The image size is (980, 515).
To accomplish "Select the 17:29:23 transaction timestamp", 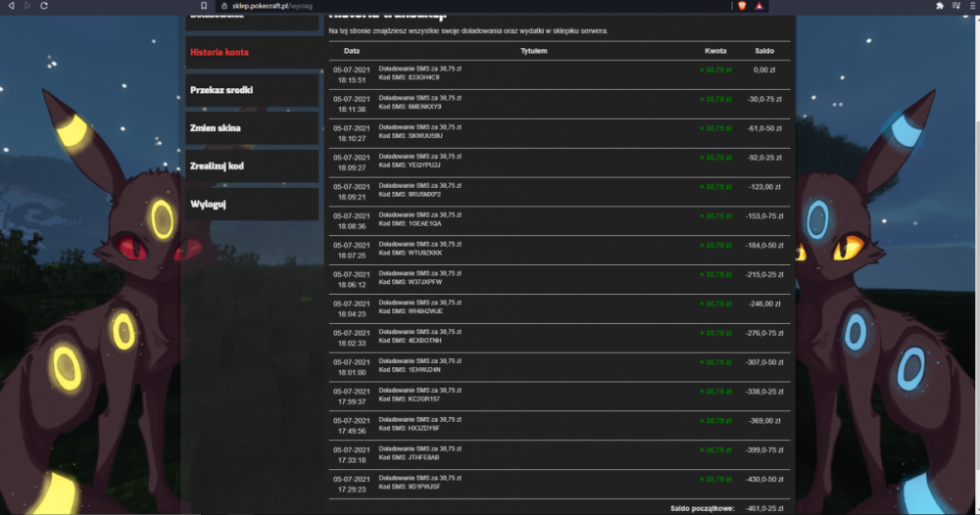I will [x=351, y=490].
